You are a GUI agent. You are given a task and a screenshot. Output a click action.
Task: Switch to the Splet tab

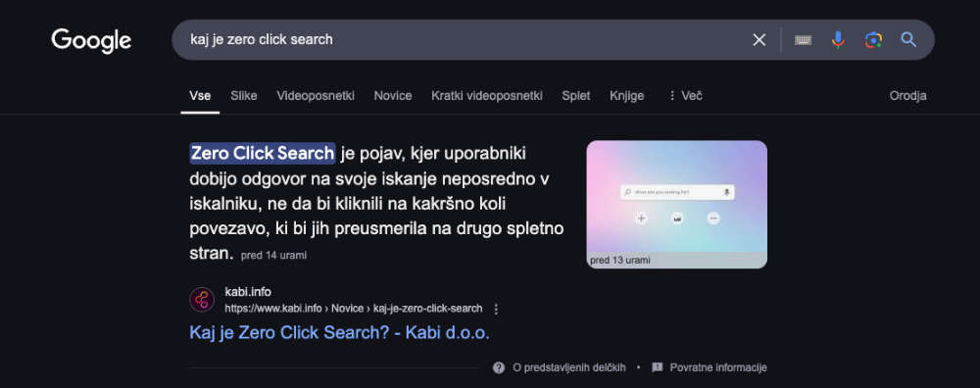pos(575,96)
